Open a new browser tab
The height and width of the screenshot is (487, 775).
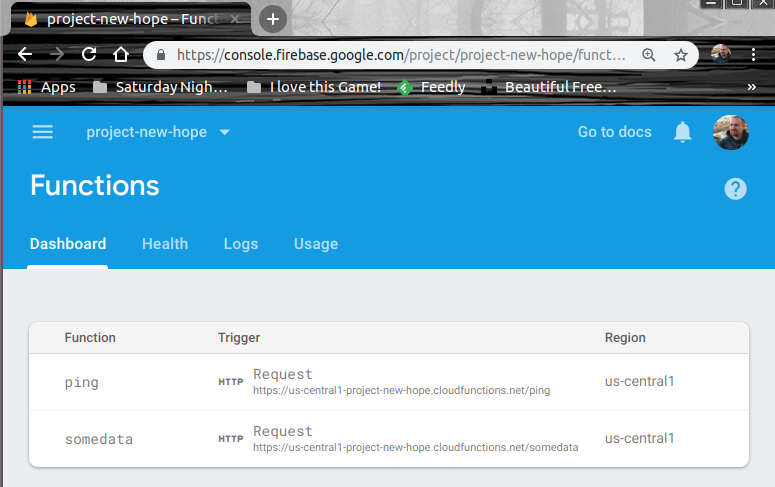273,18
